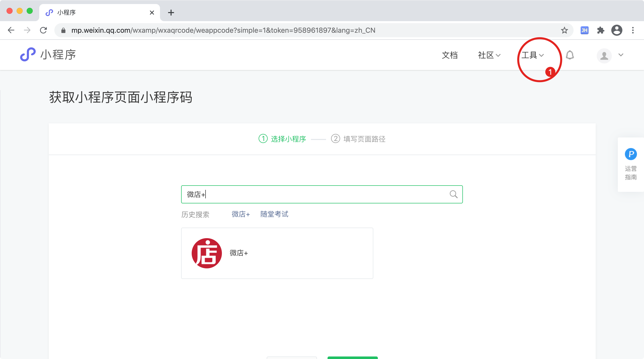The image size is (644, 359).
Task: Click the 小程序 logo in header
Action: (x=48, y=55)
